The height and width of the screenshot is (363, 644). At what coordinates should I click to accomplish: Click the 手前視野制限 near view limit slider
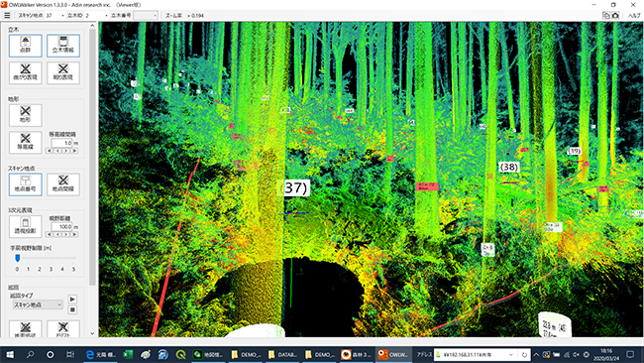point(46,258)
